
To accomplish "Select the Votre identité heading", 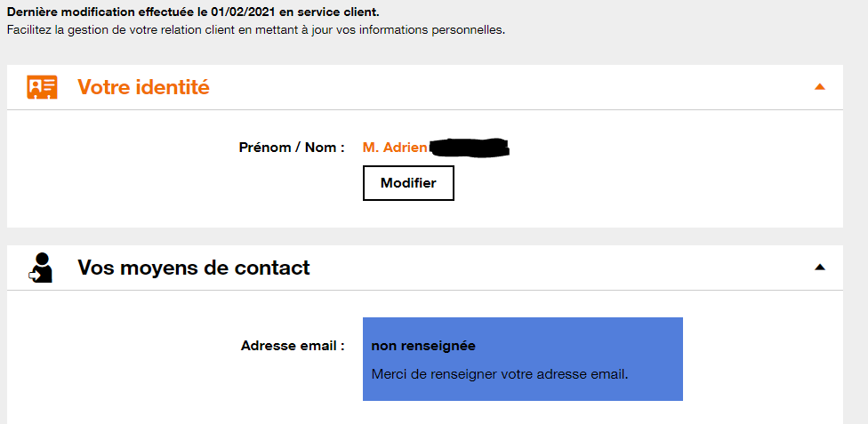I will click(x=143, y=87).
